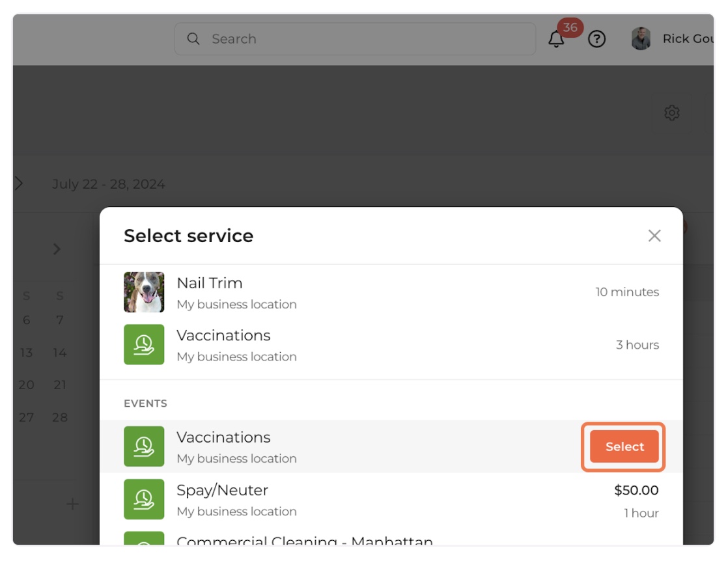Image resolution: width=728 pixels, height=561 pixels.
Task: Click the Nail Trim dog thumbnail
Action: tap(144, 292)
